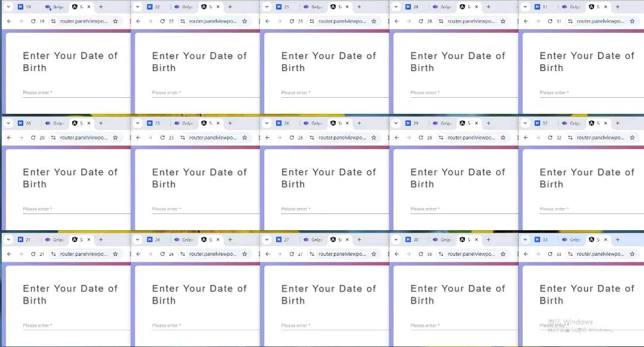Expand the tab list dropdown beside tab 21
Viewport: 644px width, 347px height.
pos(8,240)
